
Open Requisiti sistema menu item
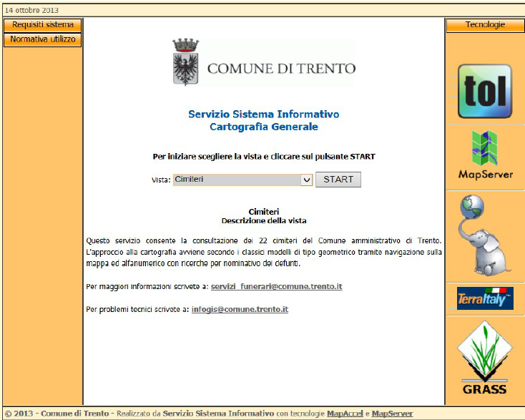(42, 25)
